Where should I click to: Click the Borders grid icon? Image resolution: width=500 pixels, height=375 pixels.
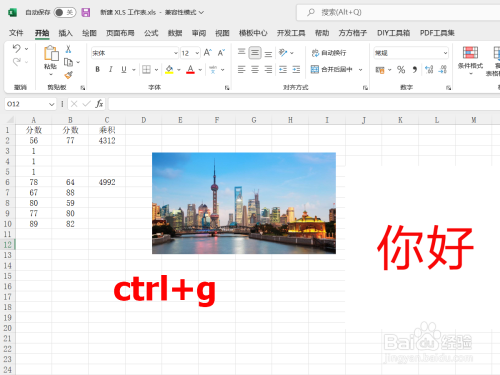pos(146,69)
